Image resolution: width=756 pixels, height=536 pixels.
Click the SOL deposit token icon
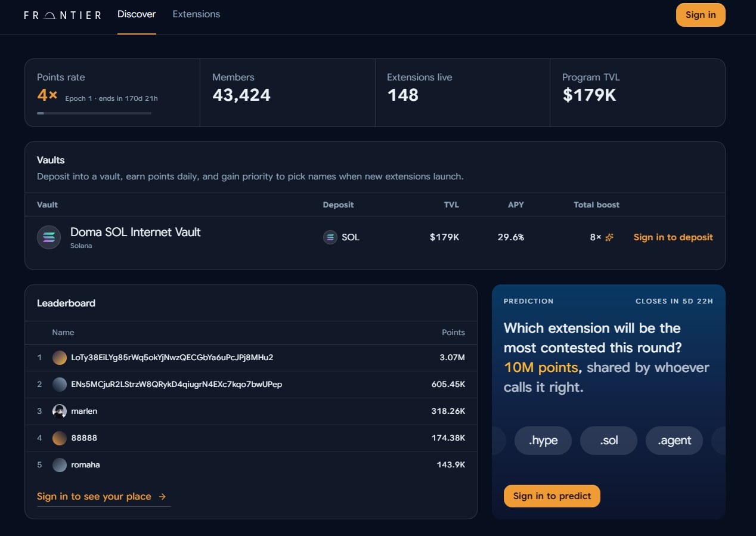point(330,237)
